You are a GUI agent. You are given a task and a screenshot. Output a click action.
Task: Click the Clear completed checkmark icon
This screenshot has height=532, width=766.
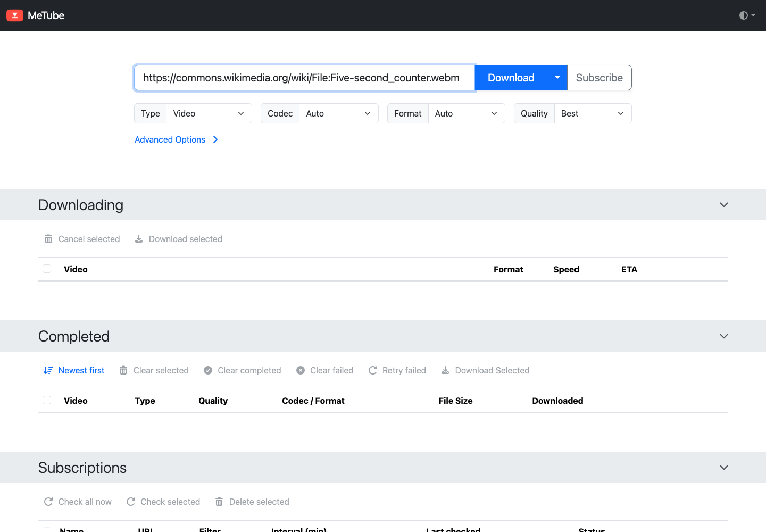[208, 370]
